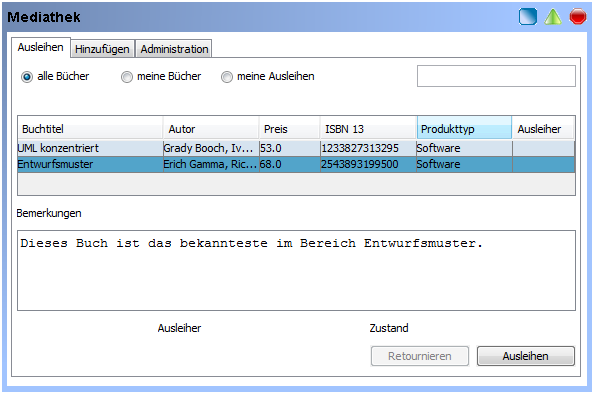Click the Ausleiher column header in the table

pyautogui.click(x=543, y=129)
